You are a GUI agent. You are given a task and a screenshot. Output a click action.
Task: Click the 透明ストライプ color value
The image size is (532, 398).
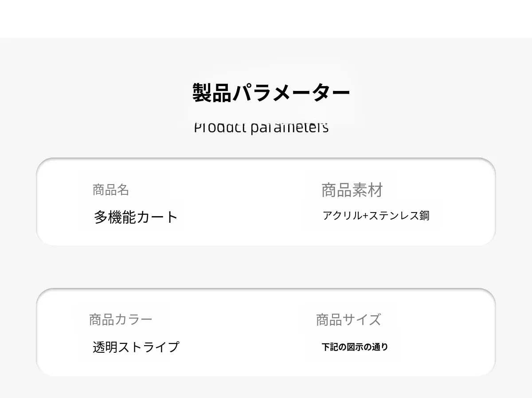136,347
